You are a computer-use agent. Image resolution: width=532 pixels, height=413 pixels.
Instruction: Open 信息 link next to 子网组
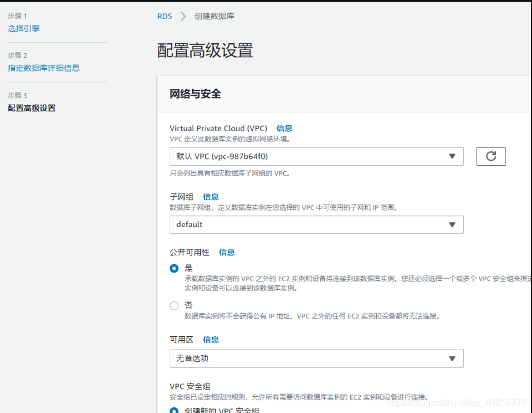pyautogui.click(x=211, y=196)
